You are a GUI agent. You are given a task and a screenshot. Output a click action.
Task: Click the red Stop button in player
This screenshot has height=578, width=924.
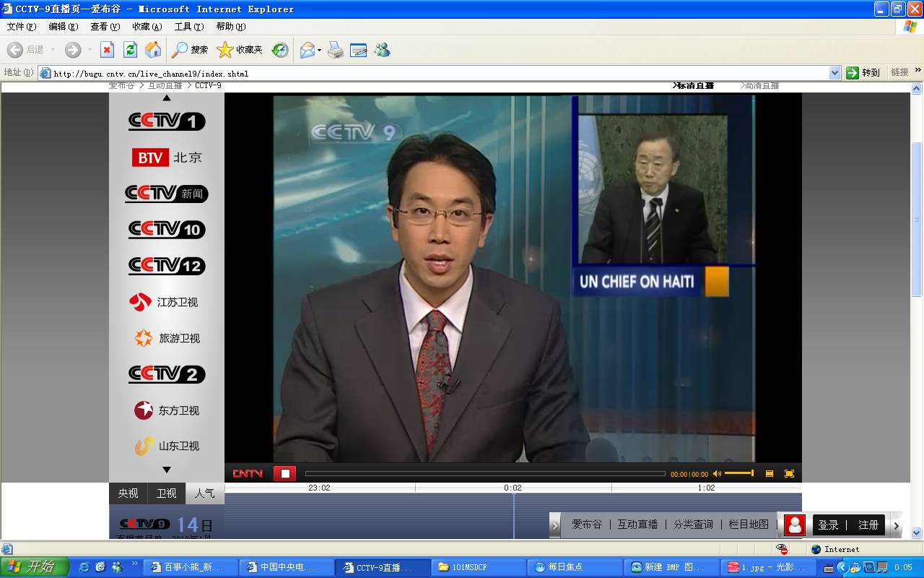click(285, 473)
